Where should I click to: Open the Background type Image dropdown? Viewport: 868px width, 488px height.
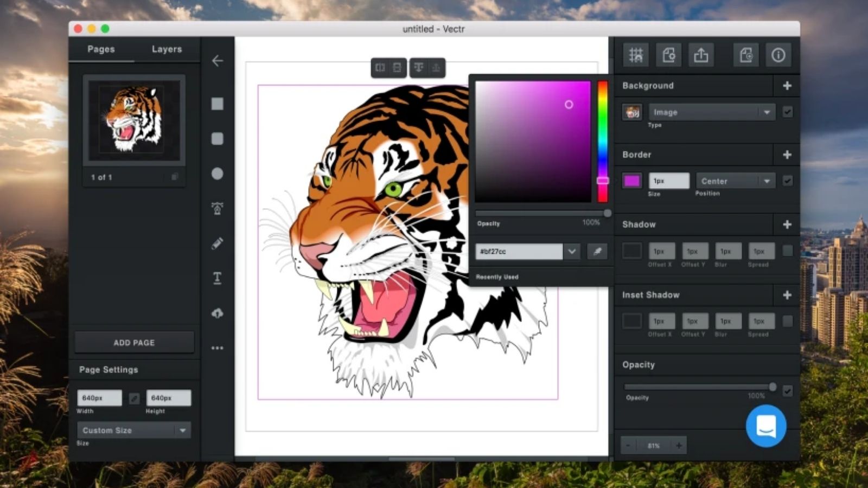coord(711,112)
